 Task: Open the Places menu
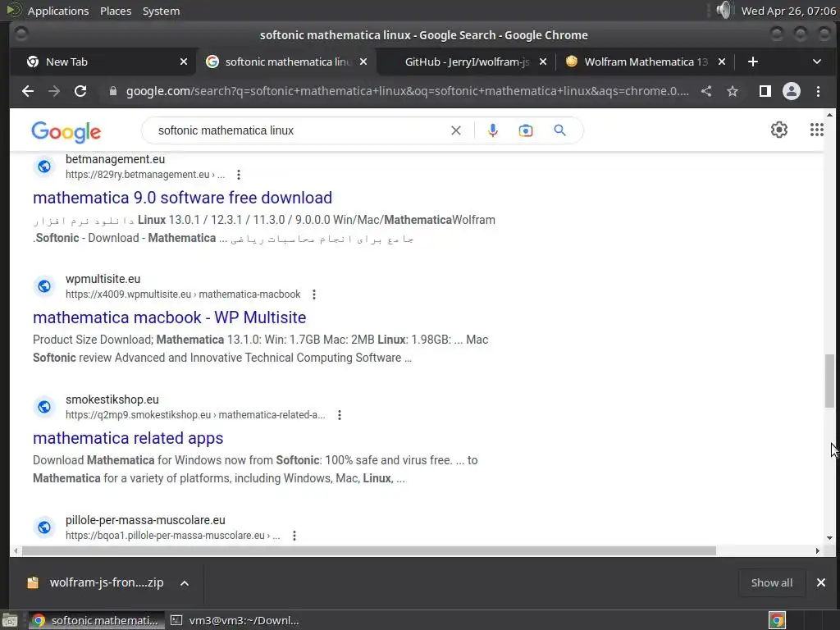pos(116,11)
